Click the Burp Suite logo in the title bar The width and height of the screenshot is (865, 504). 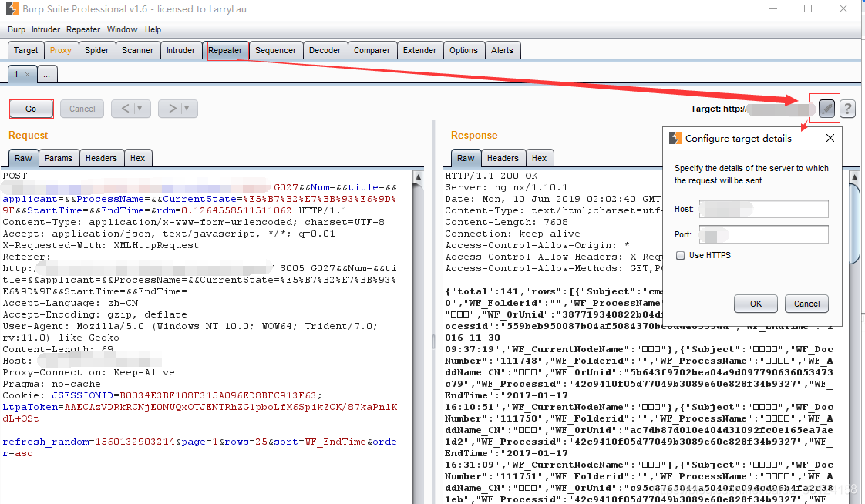click(x=12, y=8)
